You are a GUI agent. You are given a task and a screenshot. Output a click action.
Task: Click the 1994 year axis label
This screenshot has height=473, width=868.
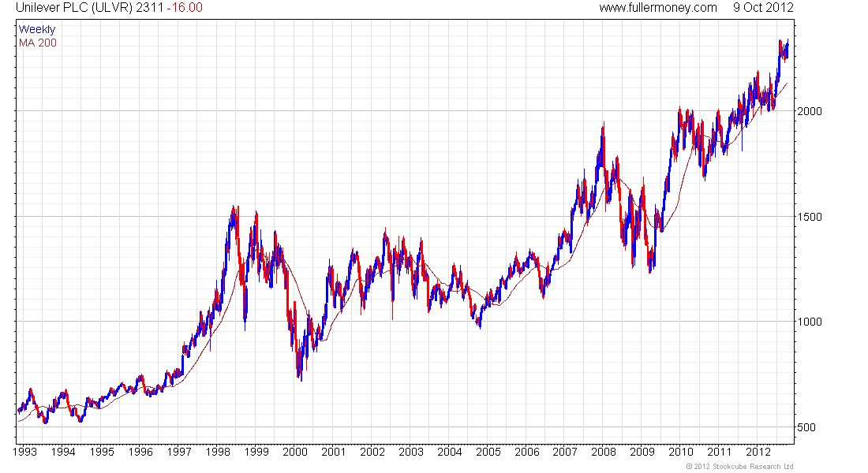pos(63,452)
